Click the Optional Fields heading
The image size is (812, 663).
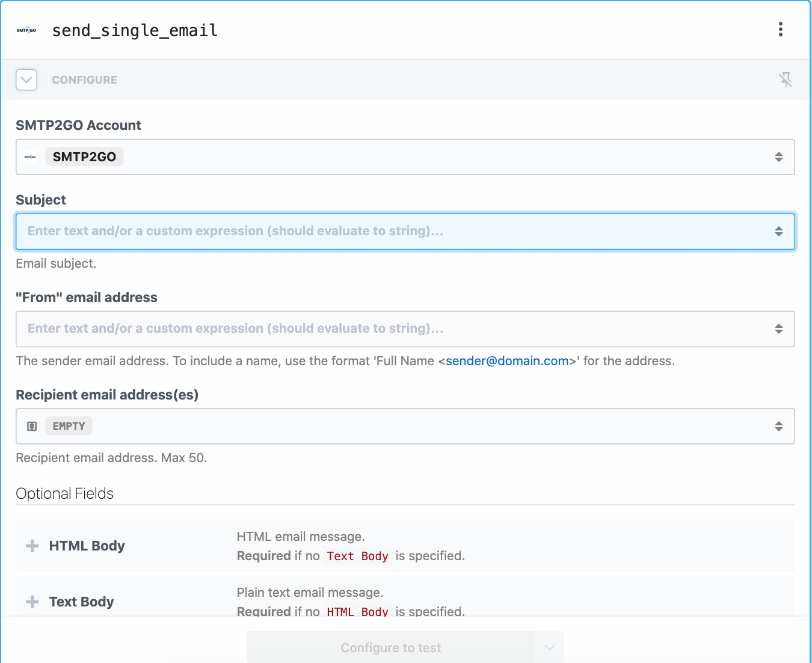65,493
